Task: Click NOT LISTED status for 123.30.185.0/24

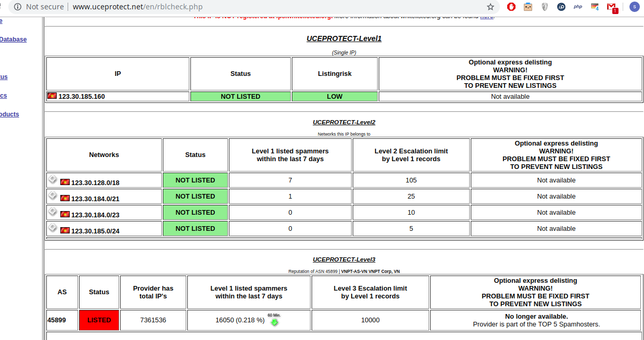Action: click(195, 229)
